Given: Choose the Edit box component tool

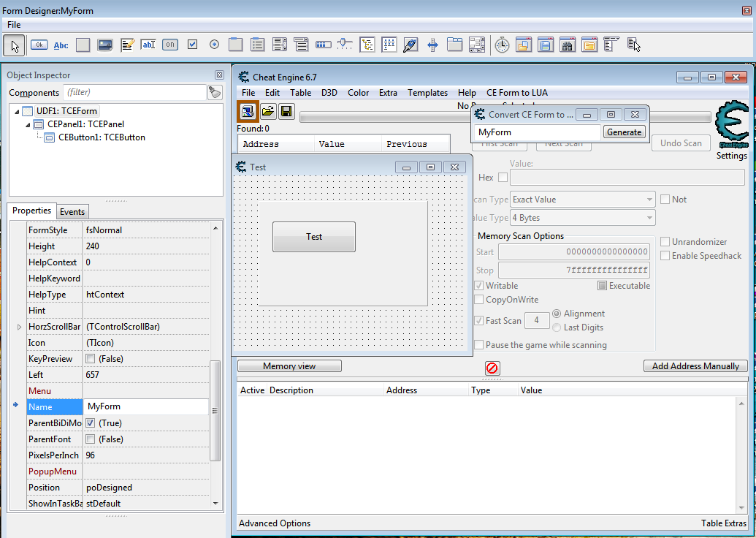Looking at the screenshot, I should (148, 45).
